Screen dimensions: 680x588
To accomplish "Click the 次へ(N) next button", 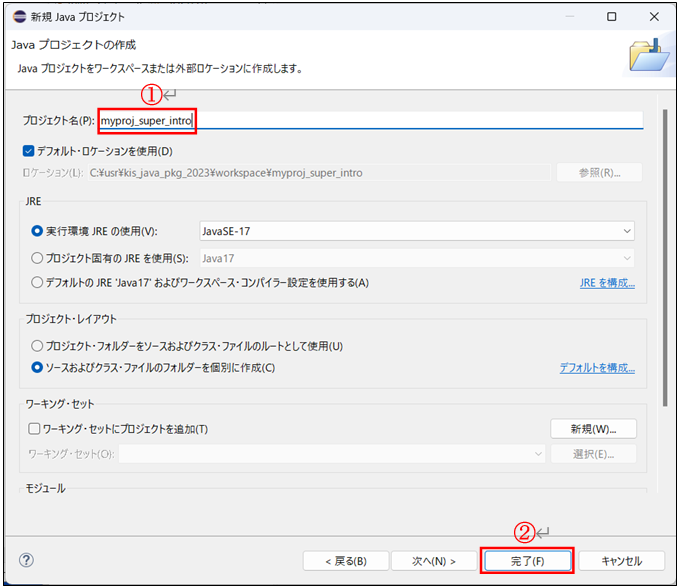I will (433, 561).
